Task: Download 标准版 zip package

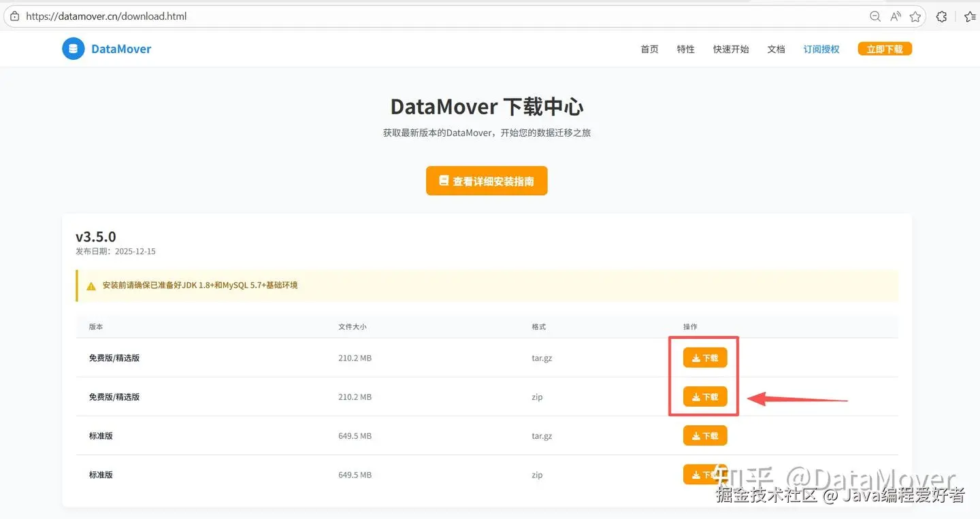Action: [x=705, y=474]
